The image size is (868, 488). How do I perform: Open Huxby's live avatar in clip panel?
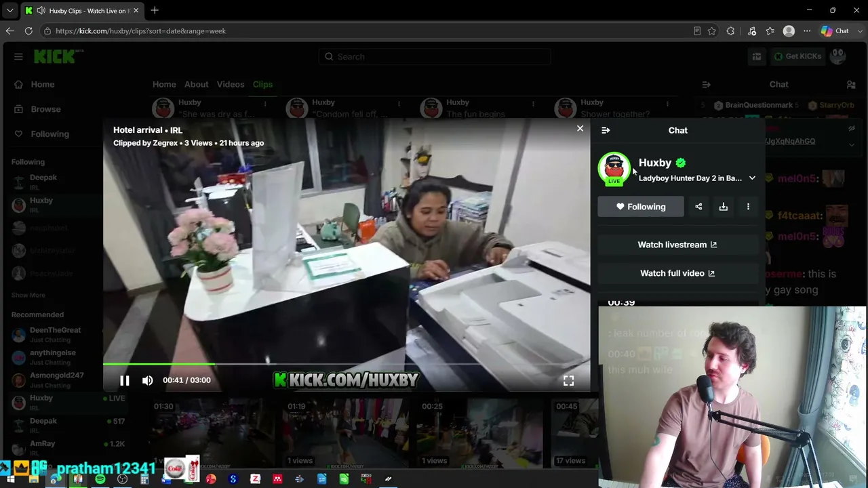[x=614, y=168]
